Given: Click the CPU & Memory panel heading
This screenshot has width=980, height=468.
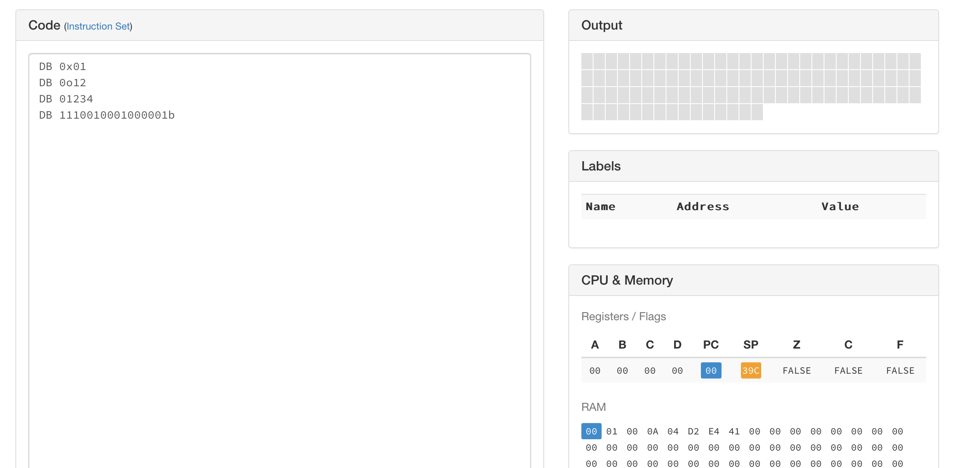Looking at the screenshot, I should (x=627, y=280).
